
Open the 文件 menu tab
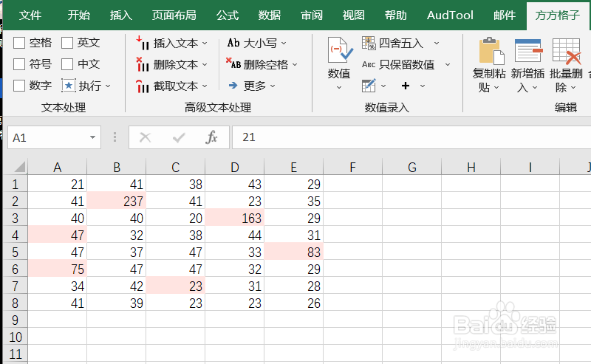(30, 15)
